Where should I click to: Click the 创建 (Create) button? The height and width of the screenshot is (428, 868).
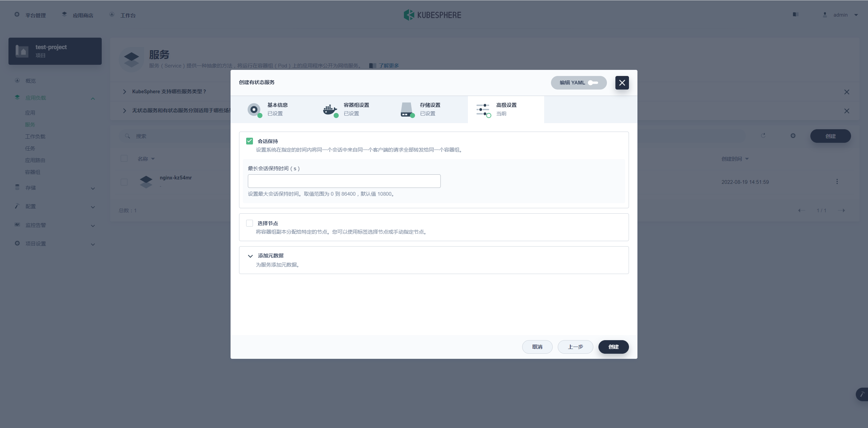point(613,346)
